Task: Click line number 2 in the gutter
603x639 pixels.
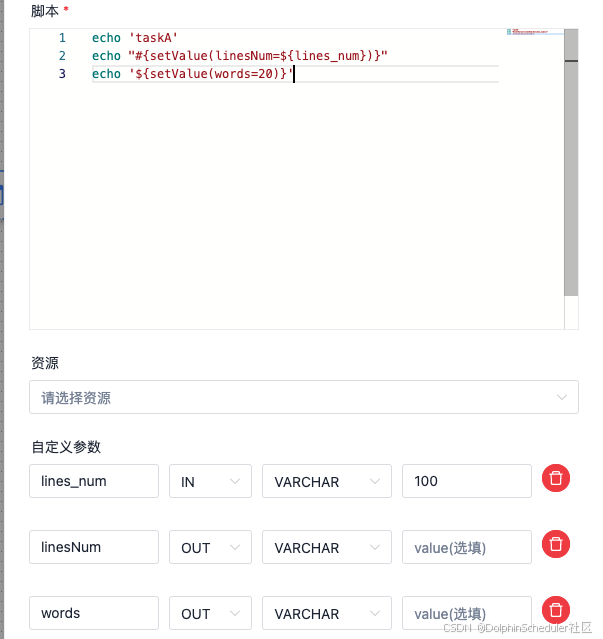Action: [62, 56]
